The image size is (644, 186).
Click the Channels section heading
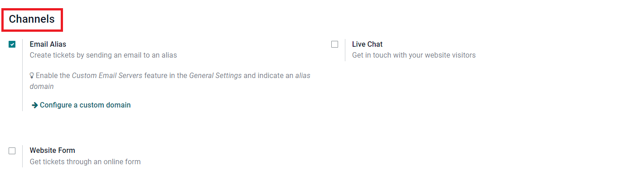tap(32, 19)
